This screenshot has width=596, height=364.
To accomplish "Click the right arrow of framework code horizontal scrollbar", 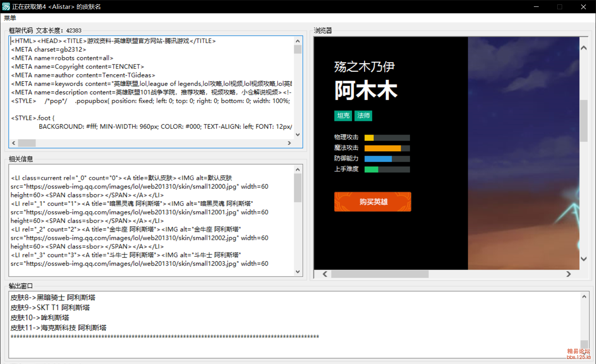I will pos(289,143).
